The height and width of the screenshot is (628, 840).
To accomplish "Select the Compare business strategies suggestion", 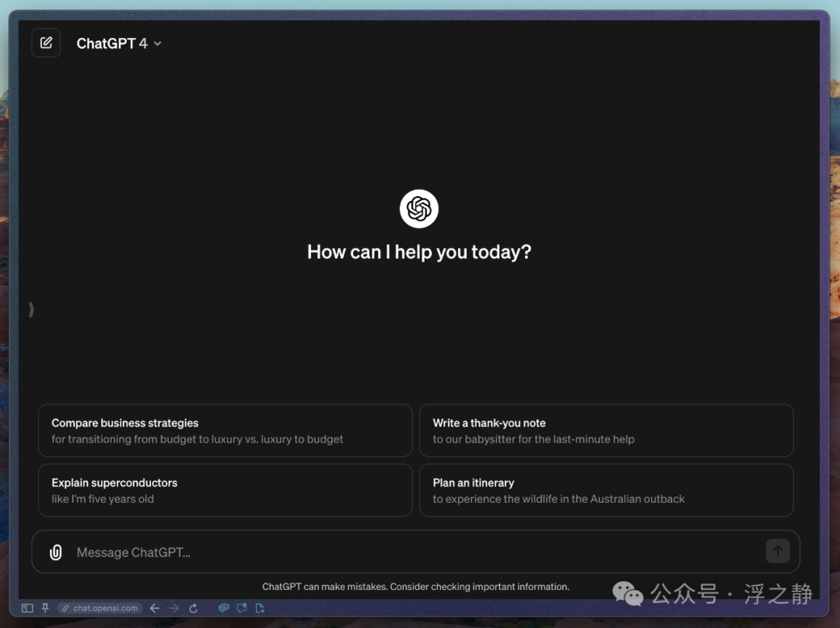I will [225, 431].
